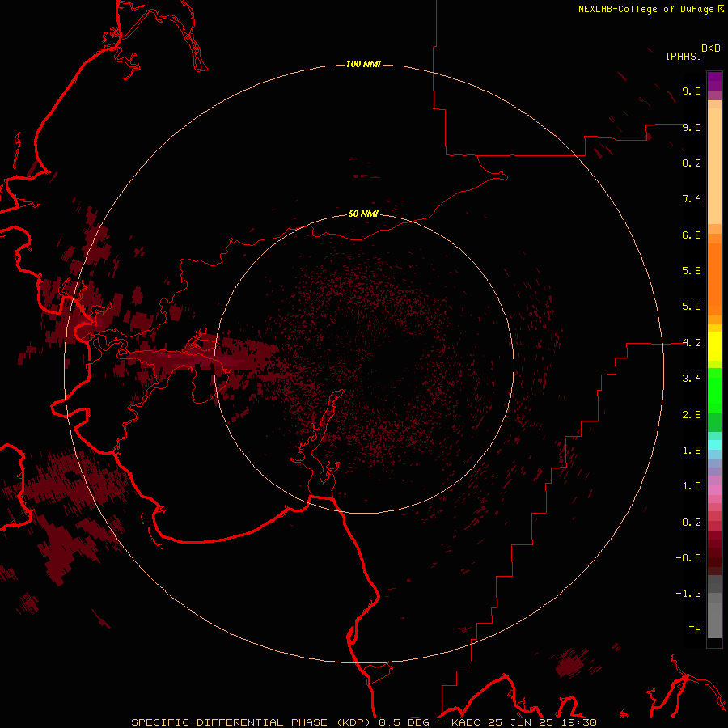Click the 50 NMI range ring label

(x=363, y=214)
